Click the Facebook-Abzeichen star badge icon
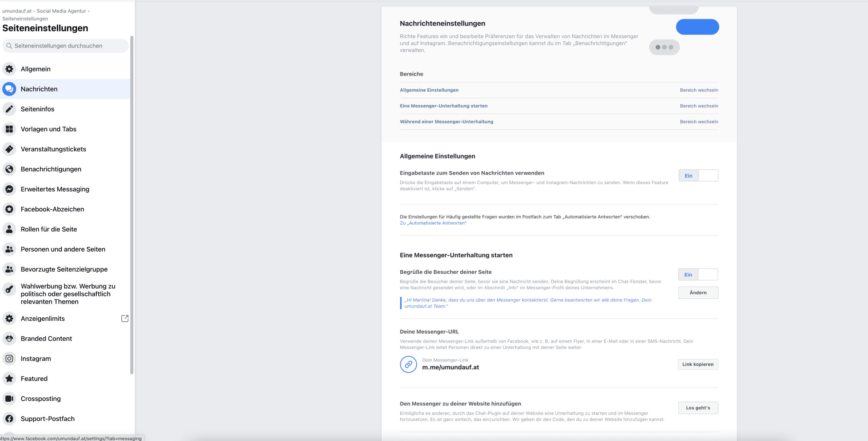 pyautogui.click(x=9, y=209)
